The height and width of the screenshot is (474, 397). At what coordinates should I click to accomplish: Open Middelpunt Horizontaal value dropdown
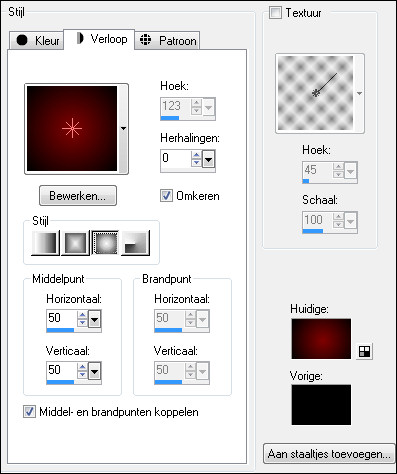(95, 319)
